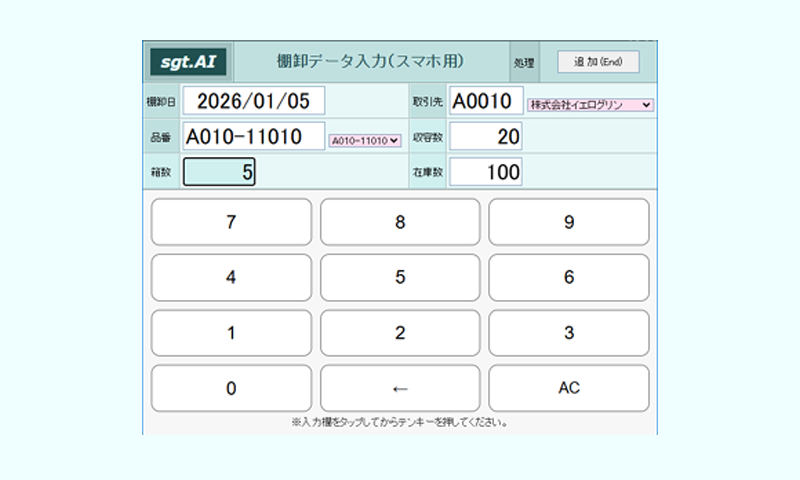Click the 収容数 field showing 20
Image resolution: width=800 pixels, height=480 pixels.
pyautogui.click(x=486, y=136)
